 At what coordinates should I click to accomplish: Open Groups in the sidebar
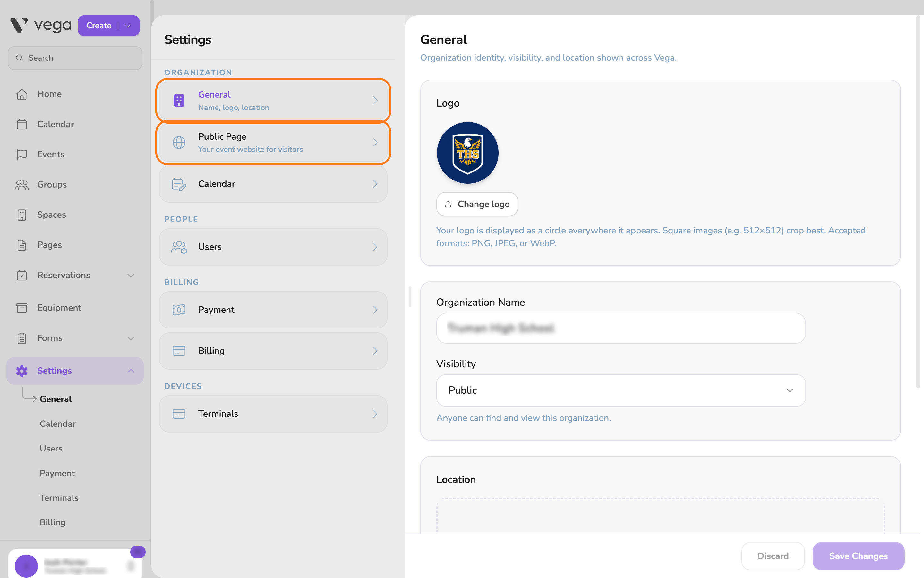tap(75, 185)
